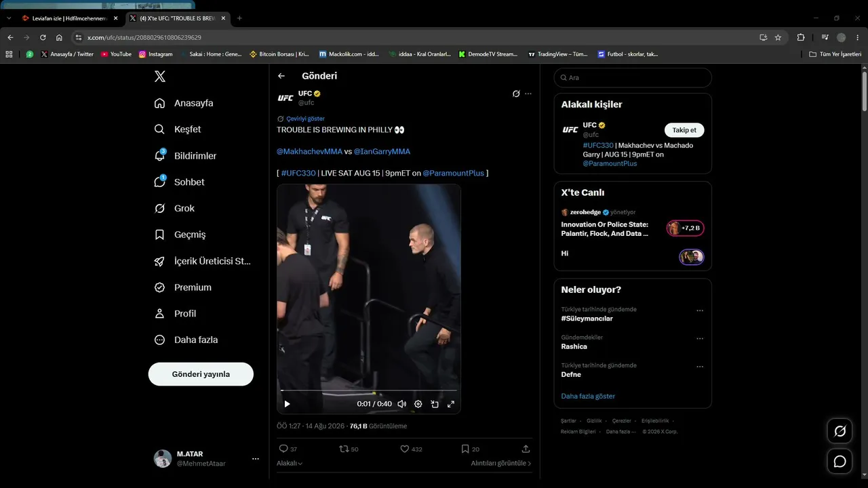Viewport: 868px width, 488px height.
Task: Open the Bitcoin Borsası bookmark
Action: pyautogui.click(x=279, y=54)
